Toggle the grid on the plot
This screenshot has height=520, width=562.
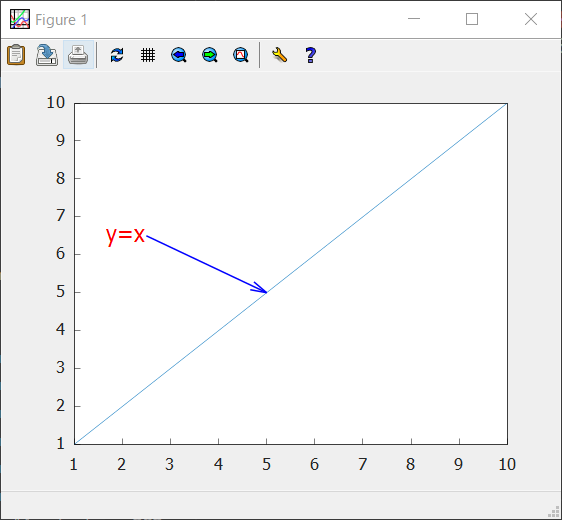coord(148,55)
